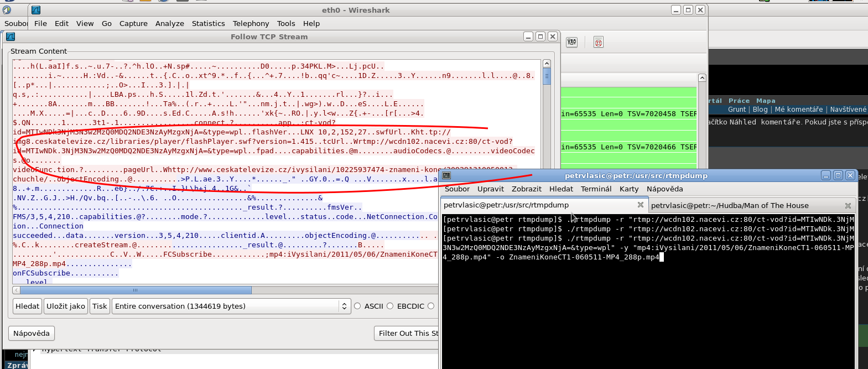Viewport: 868px width, 369px height.
Task: Click the Mapa link in the browser
Action: 766,101
